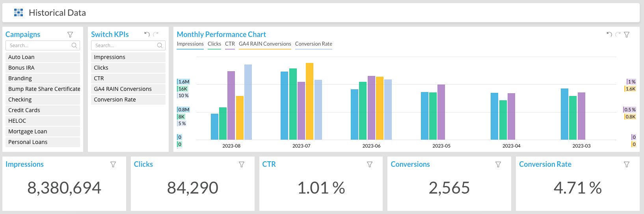Screen dimensions: 644x214
Task: Click the filter icon on Impressions card
Action: pos(113,164)
